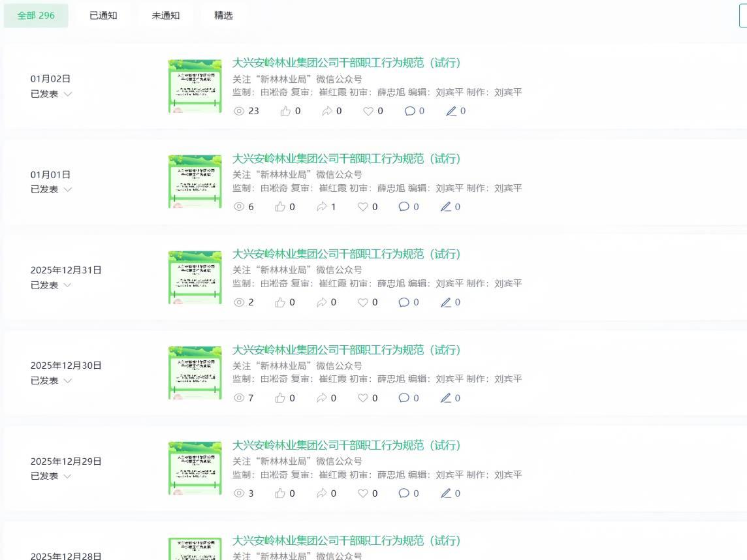The width and height of the screenshot is (747, 560).
Task: Click the share arrow icon on 01月01日 article
Action: (x=321, y=207)
